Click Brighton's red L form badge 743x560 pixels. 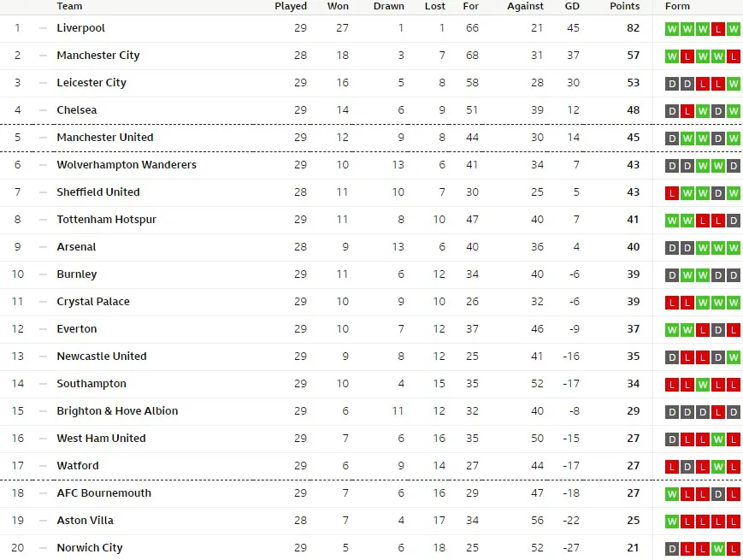[x=718, y=412]
